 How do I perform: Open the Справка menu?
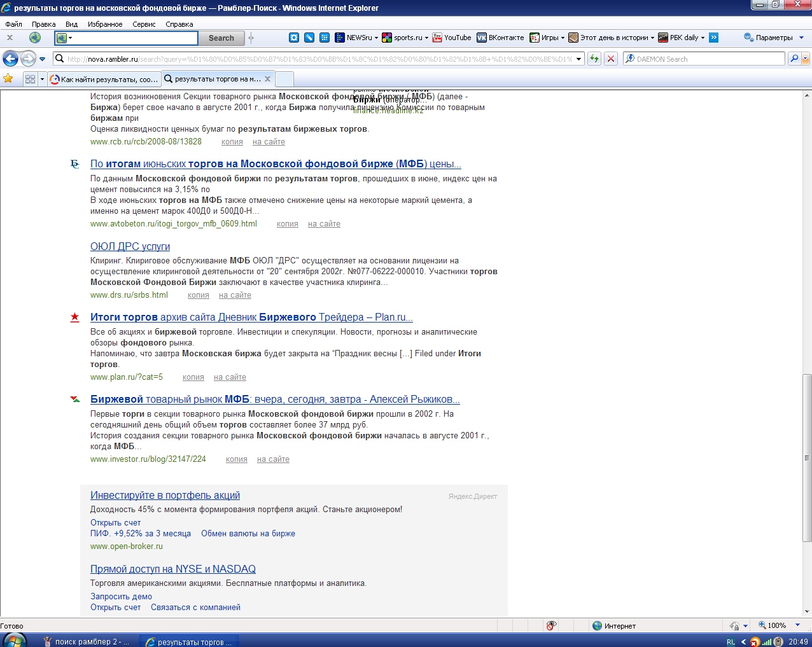(x=179, y=24)
